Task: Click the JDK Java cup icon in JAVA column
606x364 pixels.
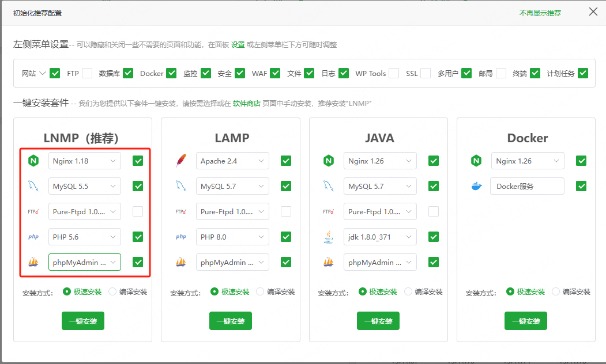Action: tap(329, 237)
